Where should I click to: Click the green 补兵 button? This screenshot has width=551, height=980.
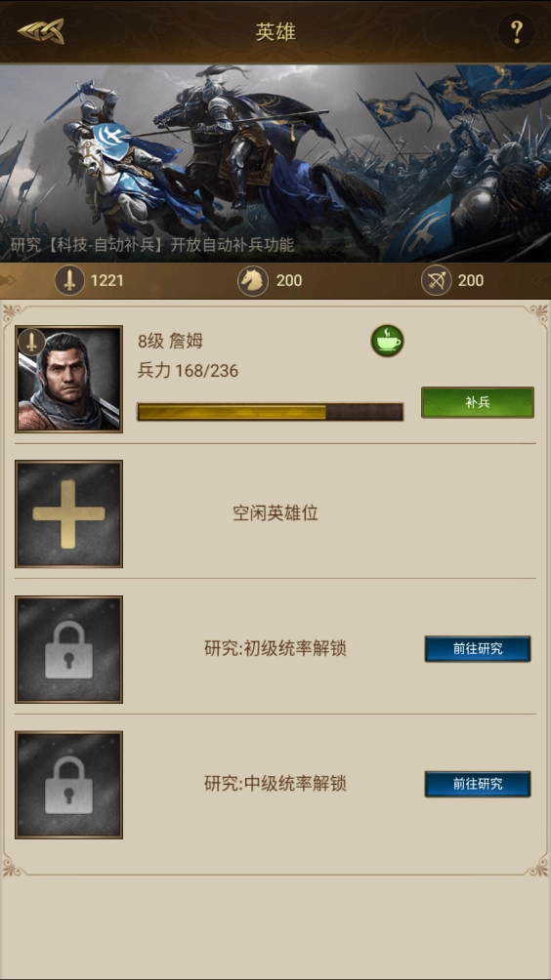click(x=477, y=402)
